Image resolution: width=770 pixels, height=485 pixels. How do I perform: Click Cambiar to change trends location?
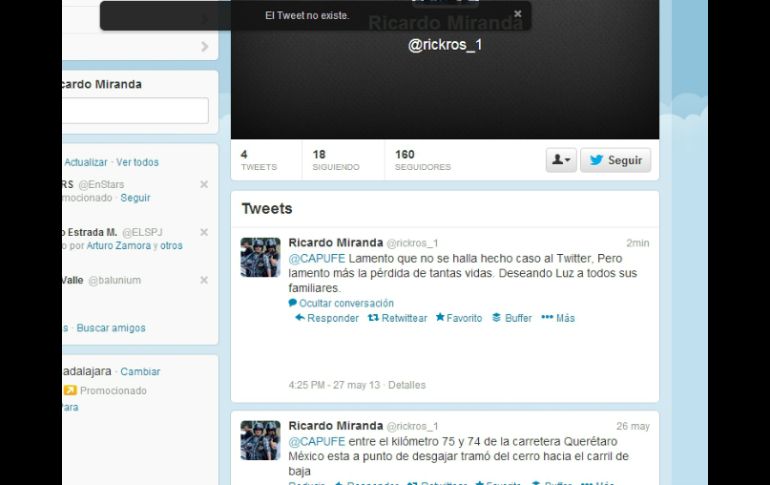[140, 372]
